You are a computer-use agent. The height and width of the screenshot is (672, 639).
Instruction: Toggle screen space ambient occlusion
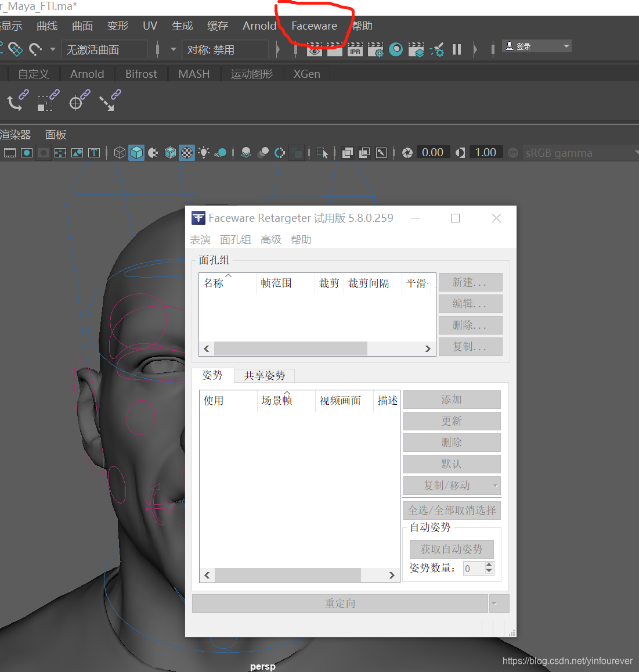click(246, 153)
